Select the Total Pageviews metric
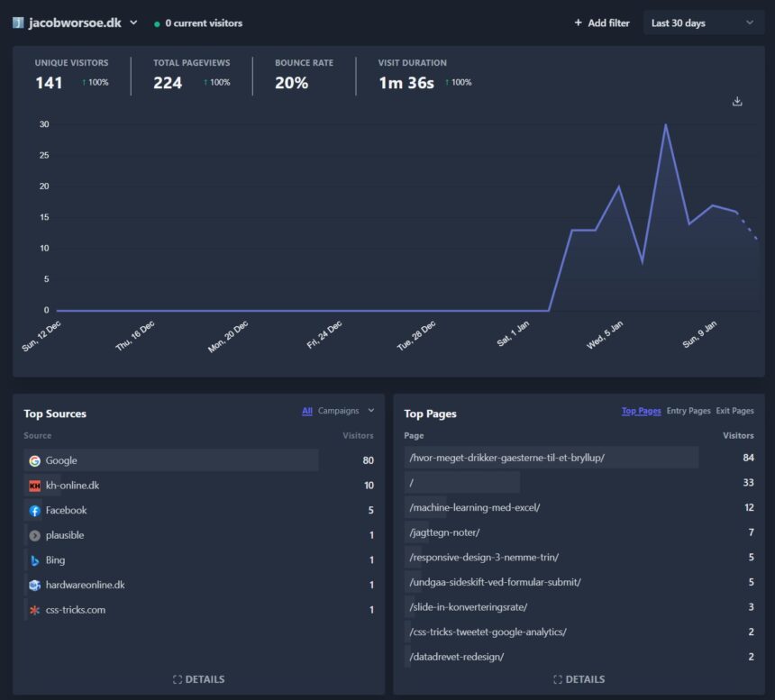Viewport: 775px width, 700px height. click(x=191, y=75)
